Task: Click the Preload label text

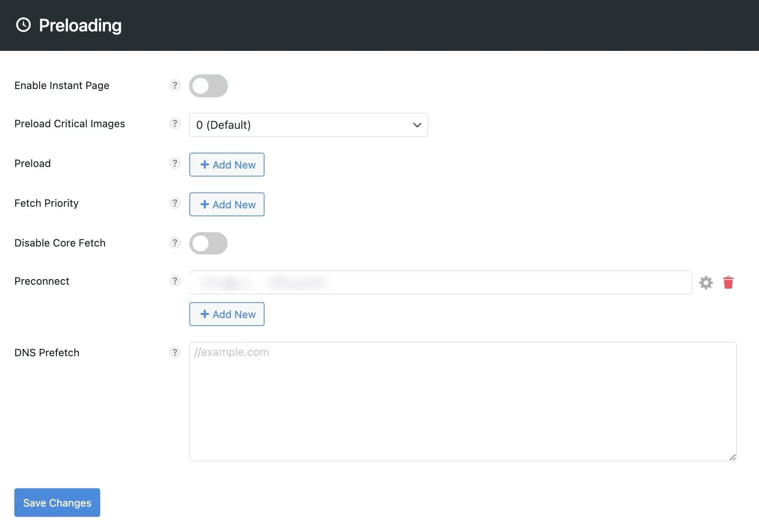Action: coord(33,163)
